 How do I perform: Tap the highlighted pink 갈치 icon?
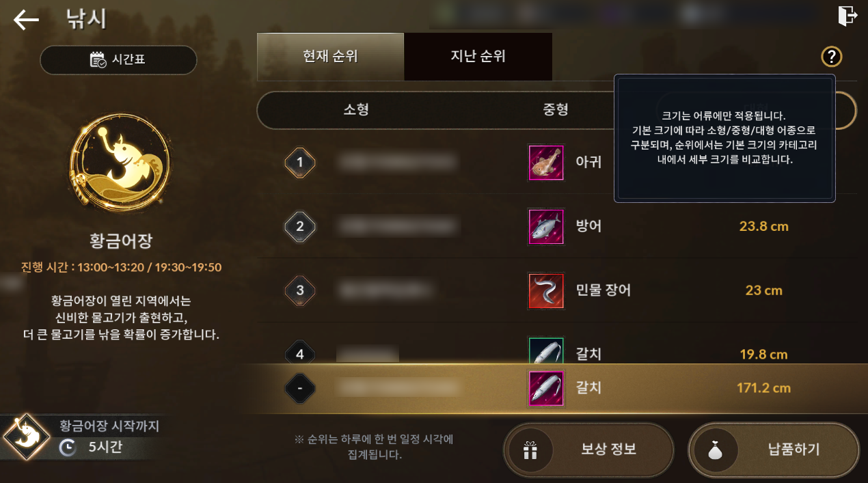pyautogui.click(x=546, y=388)
